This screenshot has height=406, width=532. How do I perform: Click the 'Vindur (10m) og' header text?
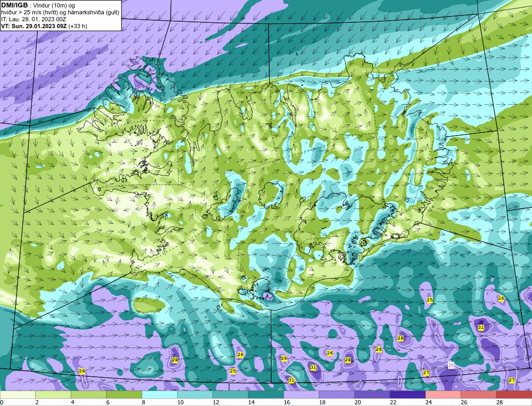click(x=54, y=5)
